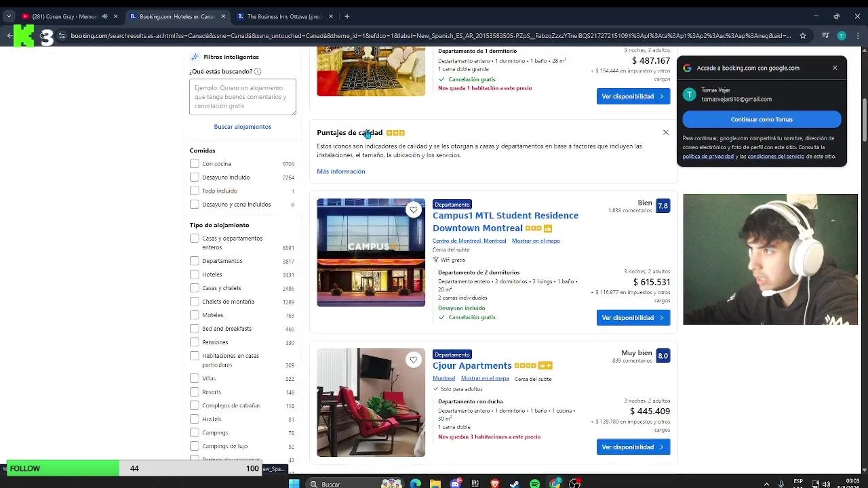Check Desayuno y cena incluidos filter

point(195,204)
